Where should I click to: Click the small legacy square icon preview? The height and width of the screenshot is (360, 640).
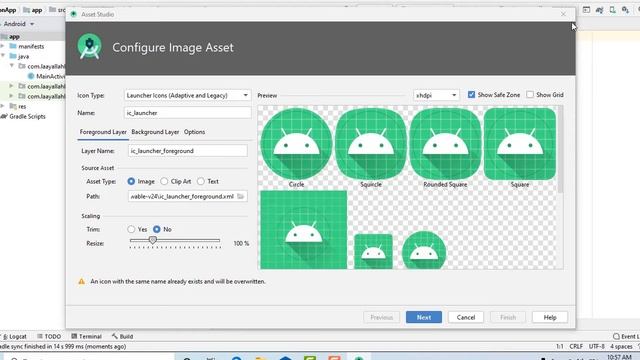click(x=373, y=251)
